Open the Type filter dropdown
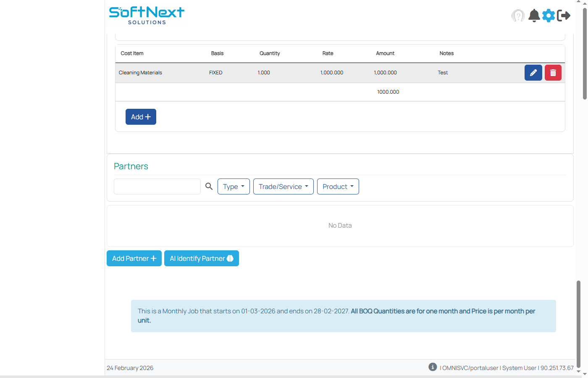The width and height of the screenshot is (588, 378). coord(234,186)
